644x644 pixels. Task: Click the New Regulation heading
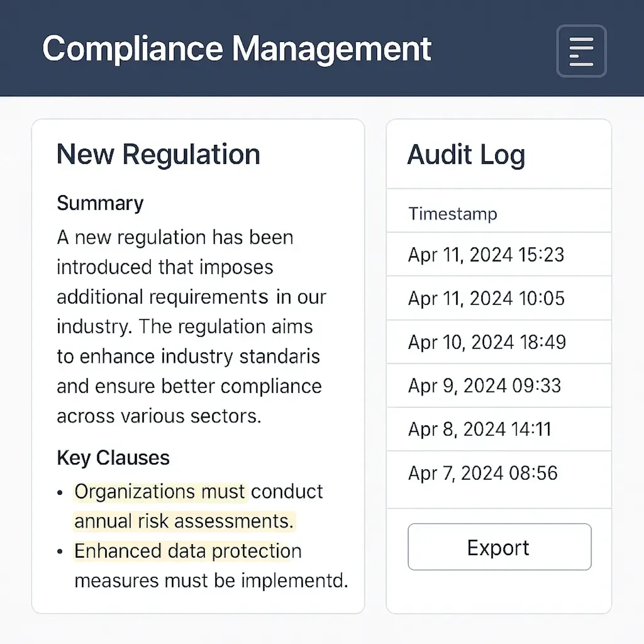(158, 154)
